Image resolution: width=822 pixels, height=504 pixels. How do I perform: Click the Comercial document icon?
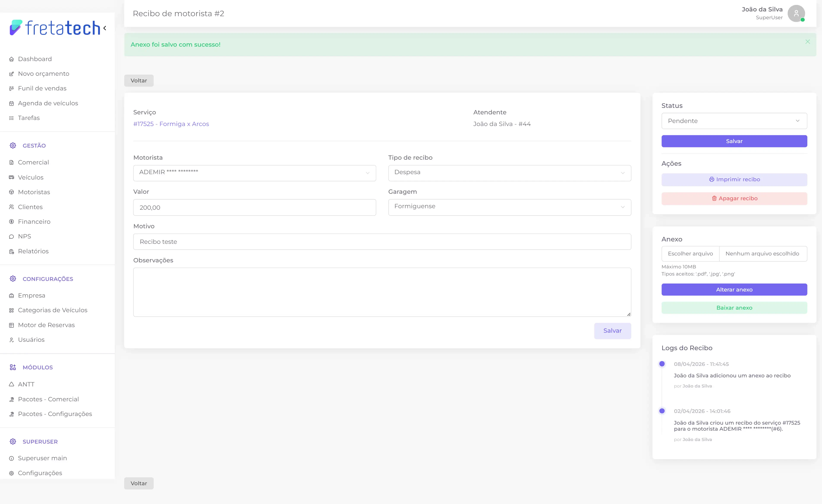coord(11,162)
